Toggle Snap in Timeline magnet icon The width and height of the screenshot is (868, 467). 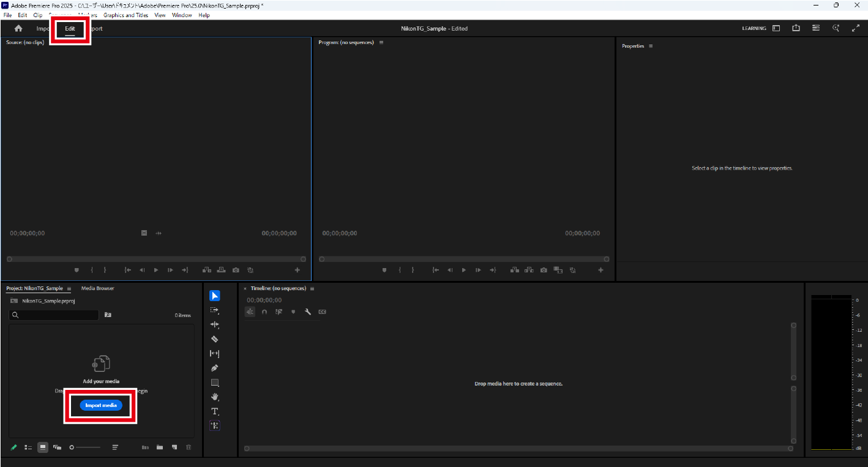264,312
